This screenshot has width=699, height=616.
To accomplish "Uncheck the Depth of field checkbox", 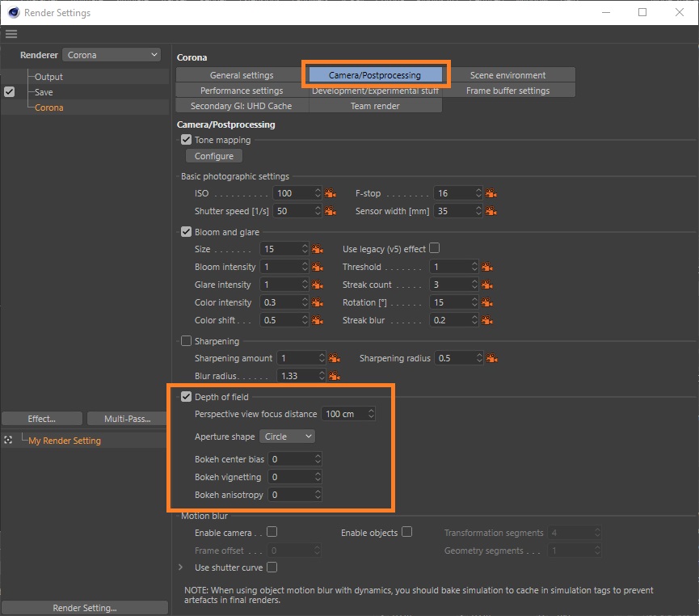I will [x=187, y=397].
